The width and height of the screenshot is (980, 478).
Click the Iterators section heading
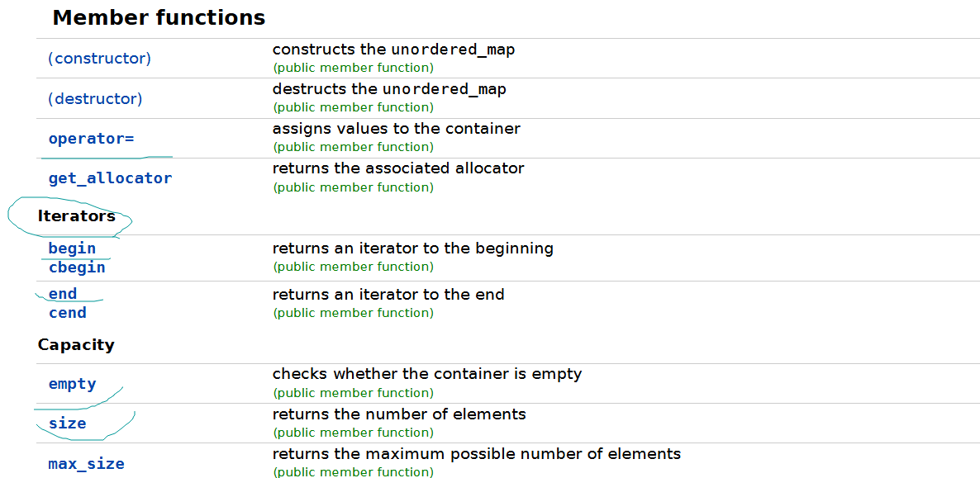point(76,216)
